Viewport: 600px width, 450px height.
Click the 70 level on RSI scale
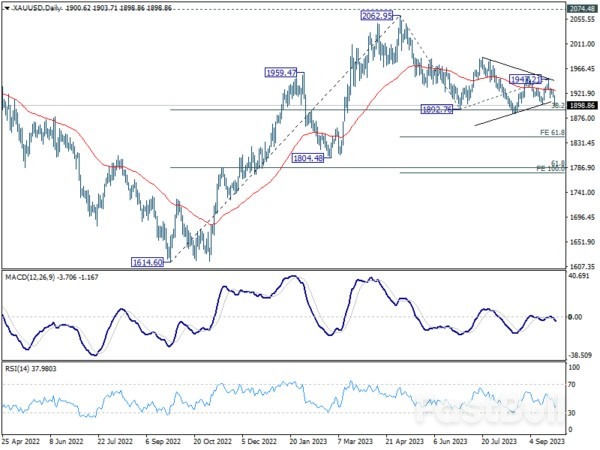point(572,385)
